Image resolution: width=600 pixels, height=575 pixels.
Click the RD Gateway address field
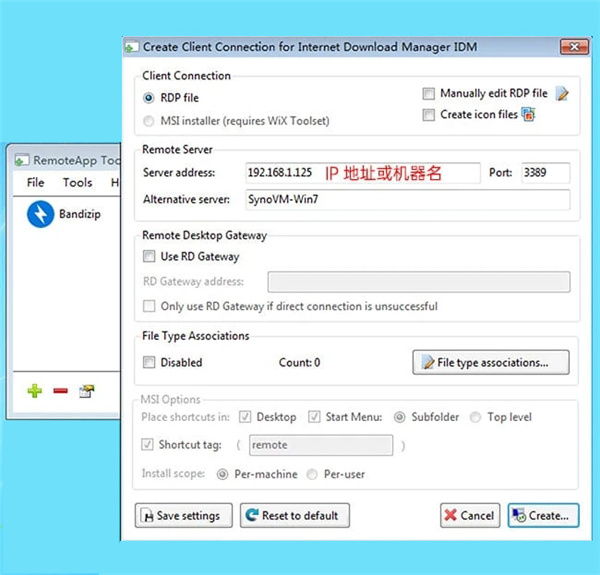(x=419, y=282)
